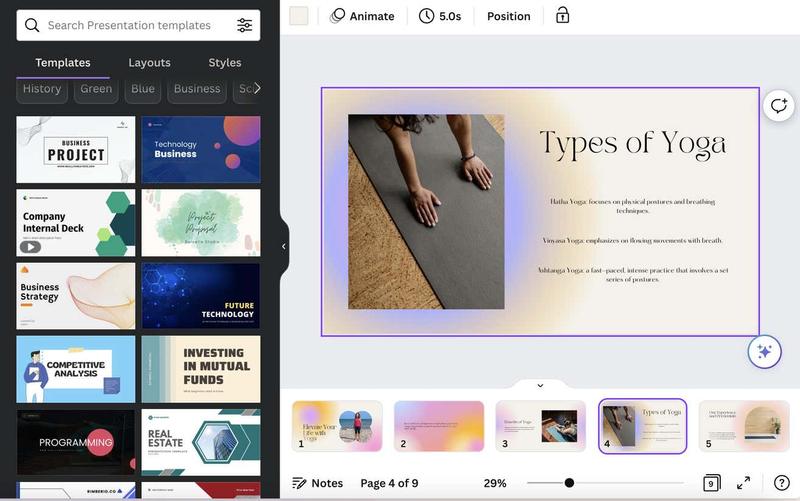Viewport: 800px width, 501px height.
Task: Switch to the Layouts tab
Action: (149, 63)
